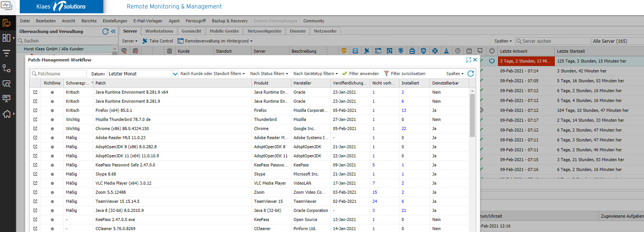
Task: Toggle the policy dot for Adobe Reader MUI 11.0.23
Action: [x=52, y=138]
